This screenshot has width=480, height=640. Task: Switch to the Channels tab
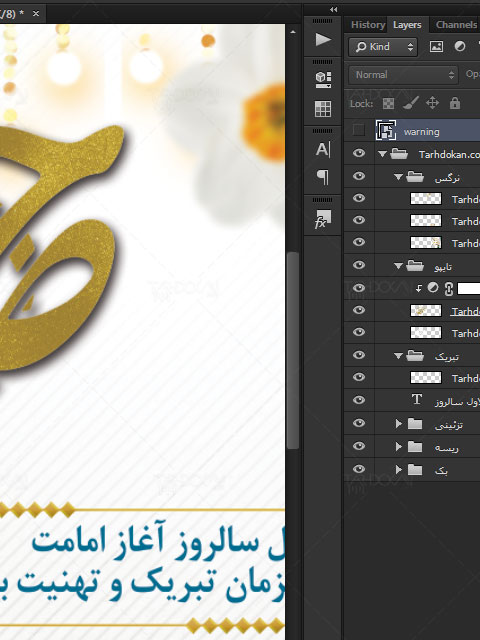(456, 25)
